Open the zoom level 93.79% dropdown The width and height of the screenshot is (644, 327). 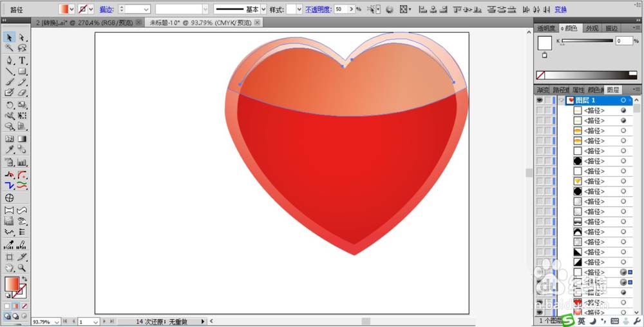click(56, 321)
